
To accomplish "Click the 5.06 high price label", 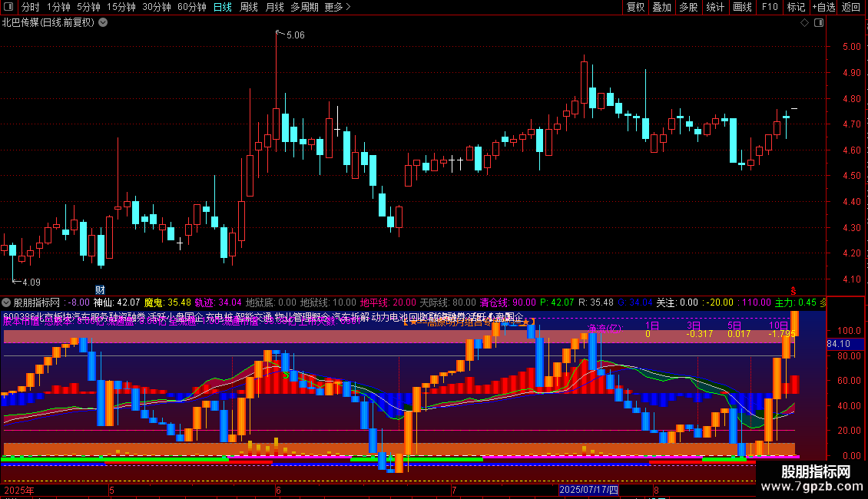I will point(296,35).
